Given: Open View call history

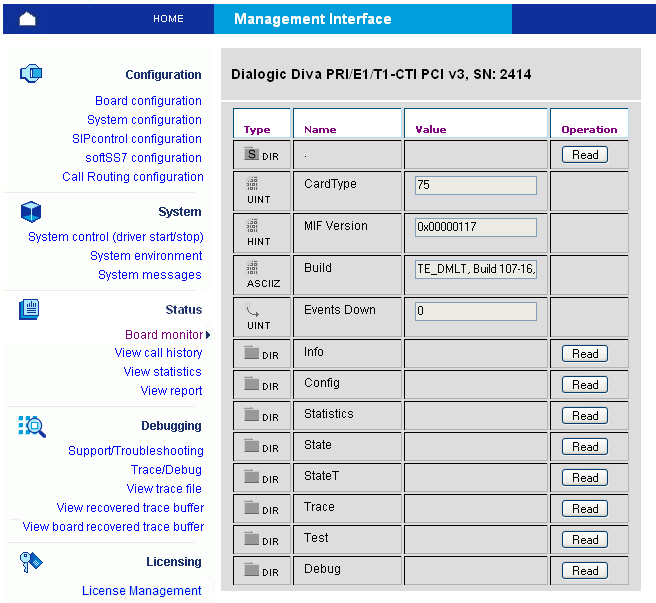Looking at the screenshot, I should [x=159, y=353].
